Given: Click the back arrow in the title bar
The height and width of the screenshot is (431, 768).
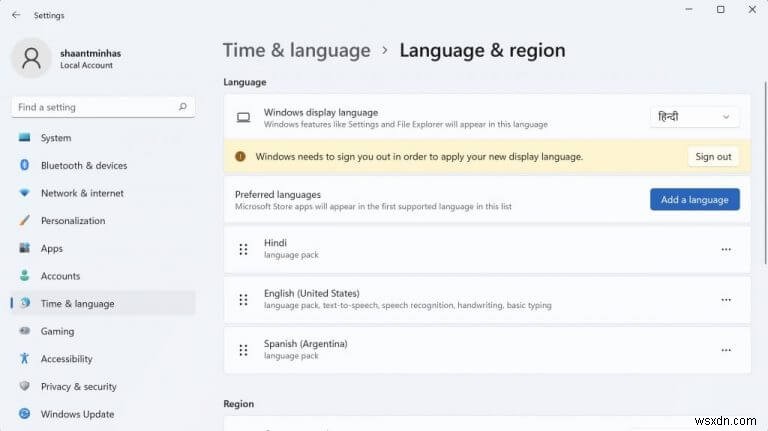Looking at the screenshot, I should [x=15, y=15].
